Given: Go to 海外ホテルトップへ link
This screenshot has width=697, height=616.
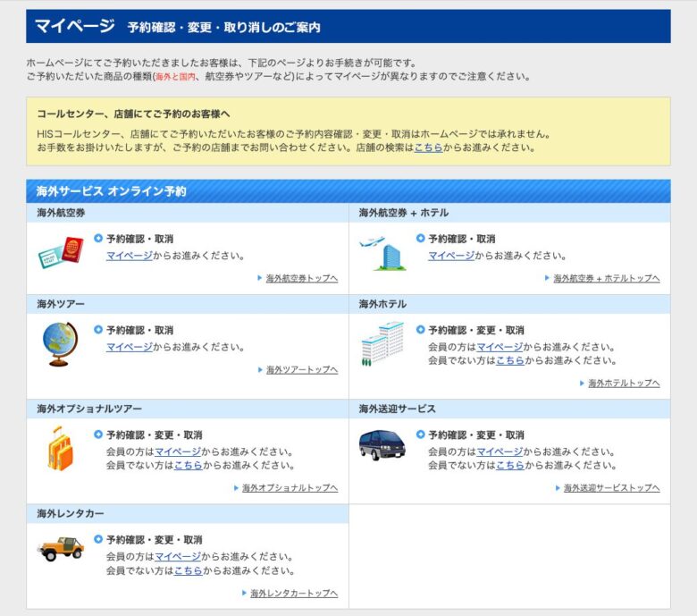Looking at the screenshot, I should point(623,383).
